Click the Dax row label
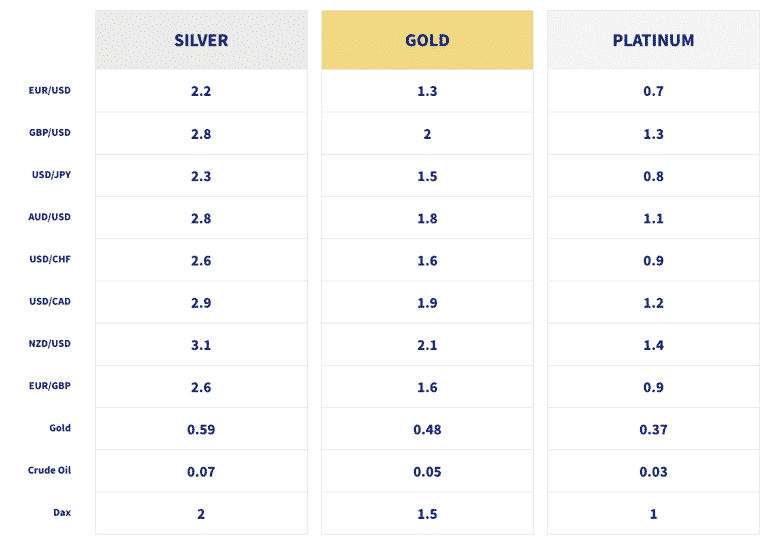The width and height of the screenshot is (783, 545). tap(62, 512)
